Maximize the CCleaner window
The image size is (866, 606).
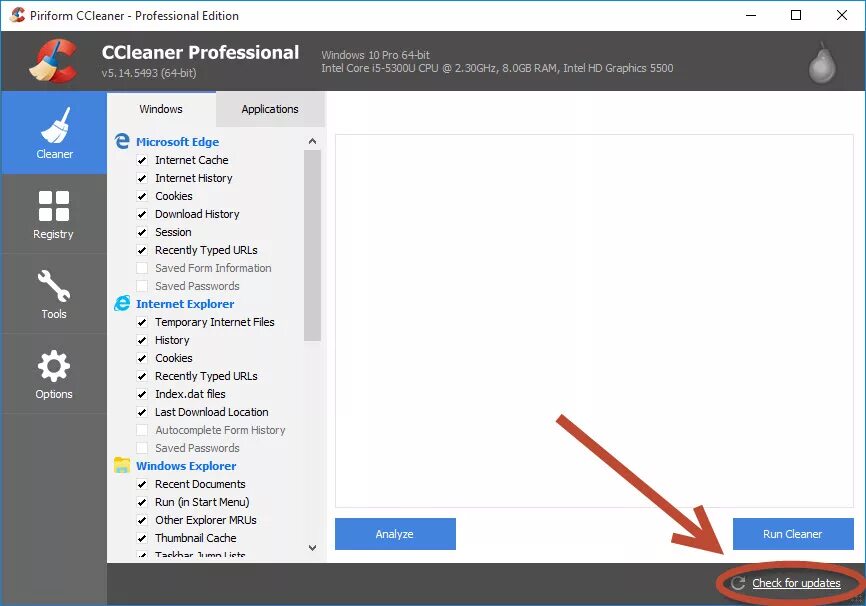point(796,15)
